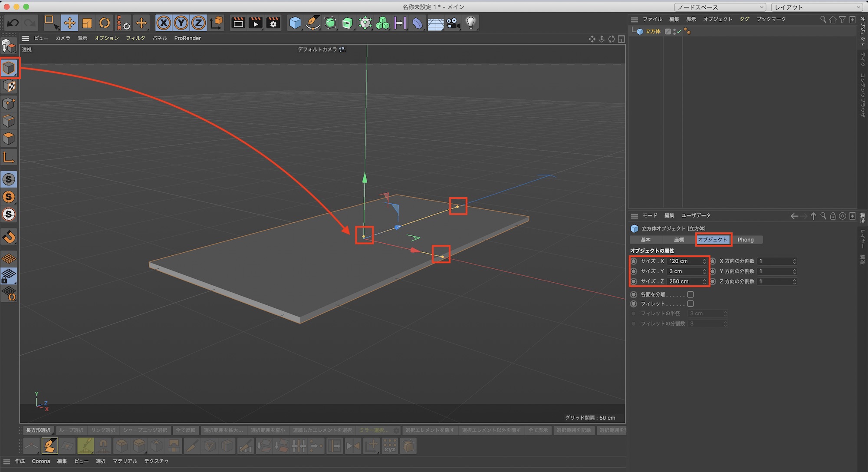This screenshot has width=868, height=472.
Task: Select 立方体 object in object manager
Action: (652, 31)
